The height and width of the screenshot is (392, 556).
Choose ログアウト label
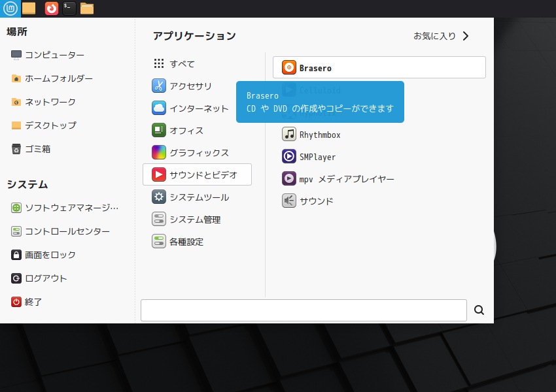tap(46, 278)
